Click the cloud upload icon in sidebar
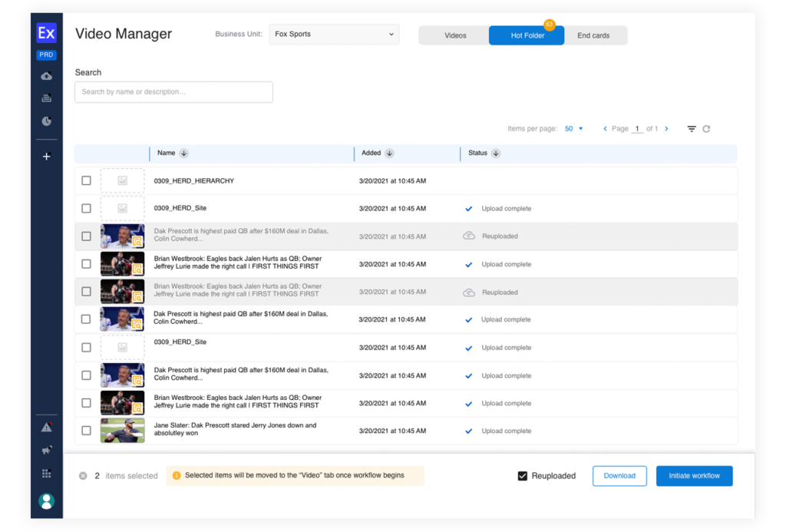Image resolution: width=786 pixels, height=532 pixels. coord(46,76)
